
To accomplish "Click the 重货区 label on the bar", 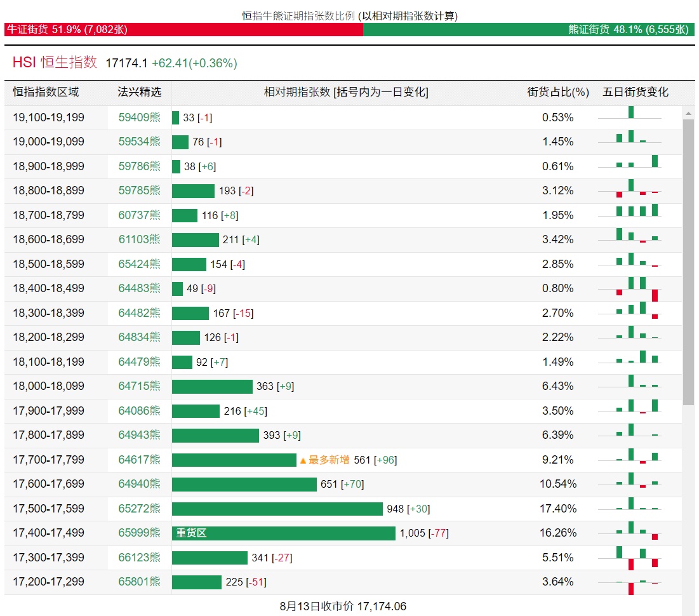I will pyautogui.click(x=191, y=533).
